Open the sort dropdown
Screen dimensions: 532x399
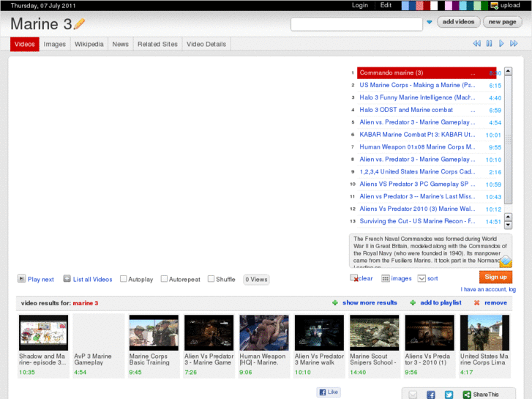(x=422, y=278)
